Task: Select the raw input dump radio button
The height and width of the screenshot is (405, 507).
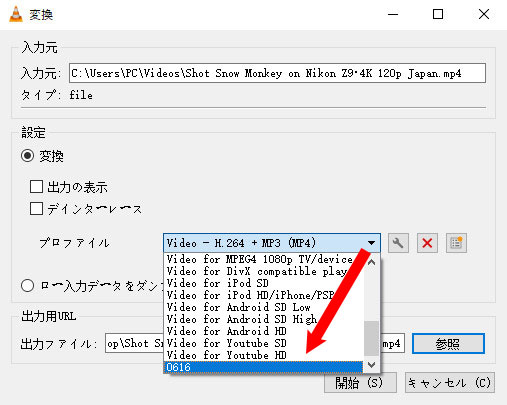Action: click(x=27, y=286)
